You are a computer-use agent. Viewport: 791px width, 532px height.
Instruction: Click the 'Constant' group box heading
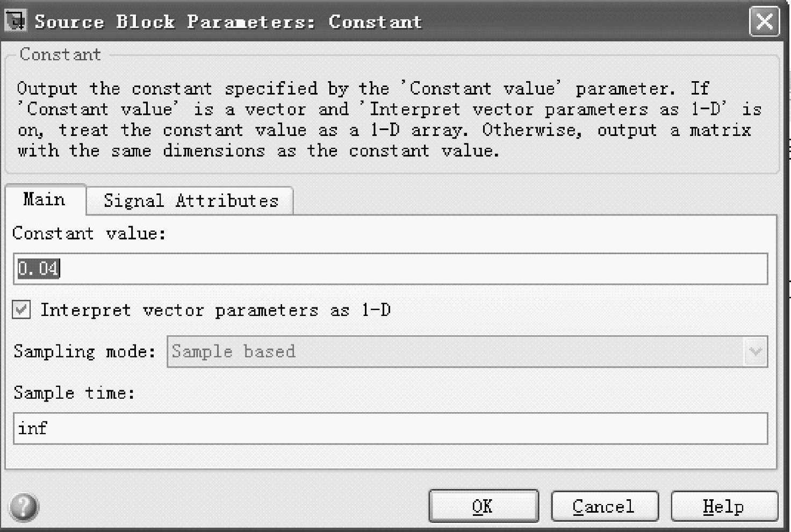[60, 55]
